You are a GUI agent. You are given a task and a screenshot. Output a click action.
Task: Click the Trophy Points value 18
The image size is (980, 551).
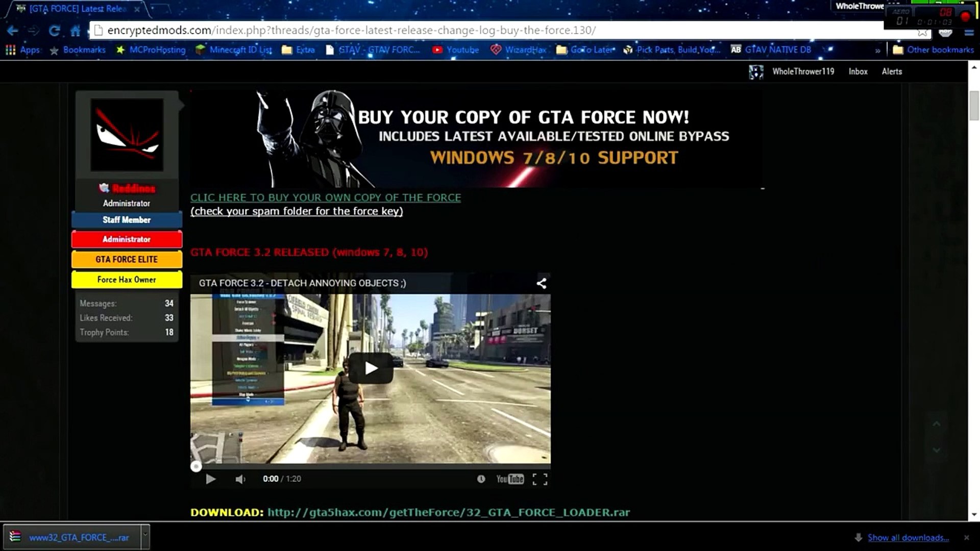click(169, 332)
